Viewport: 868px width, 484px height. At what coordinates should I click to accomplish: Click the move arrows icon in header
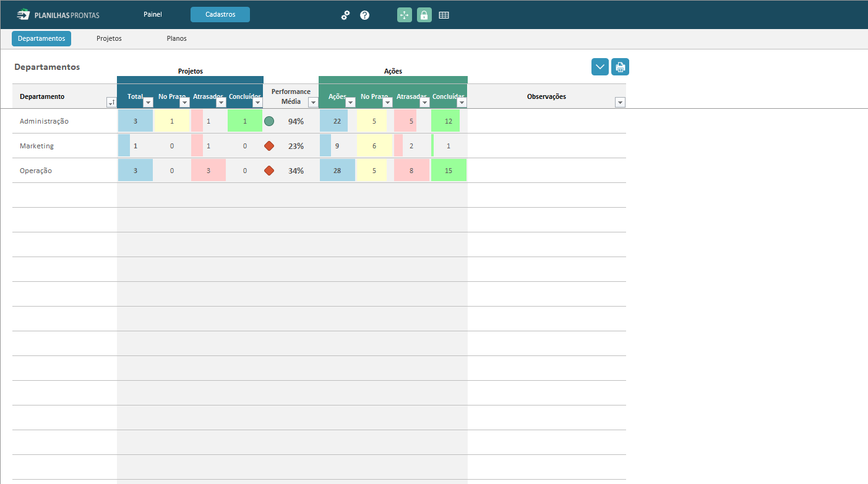pyautogui.click(x=404, y=15)
